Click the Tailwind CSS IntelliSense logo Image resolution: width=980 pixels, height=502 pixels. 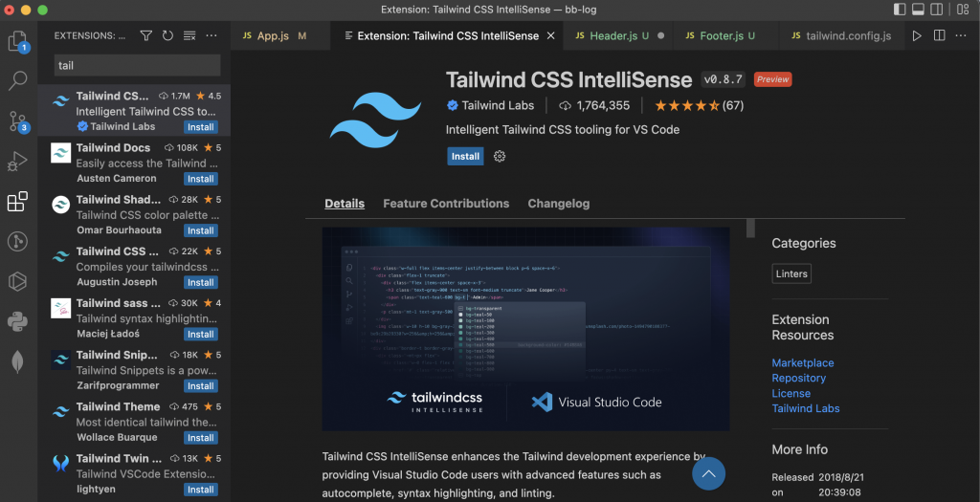[375, 120]
